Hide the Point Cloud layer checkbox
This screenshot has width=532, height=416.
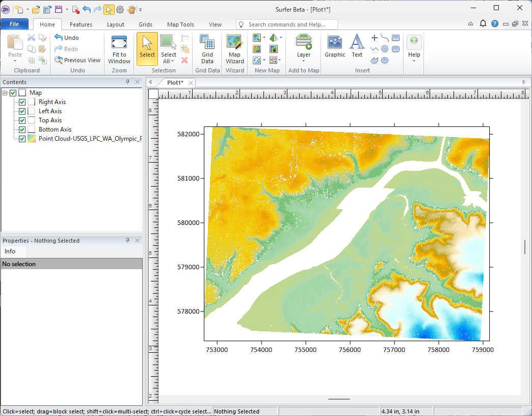(x=22, y=139)
